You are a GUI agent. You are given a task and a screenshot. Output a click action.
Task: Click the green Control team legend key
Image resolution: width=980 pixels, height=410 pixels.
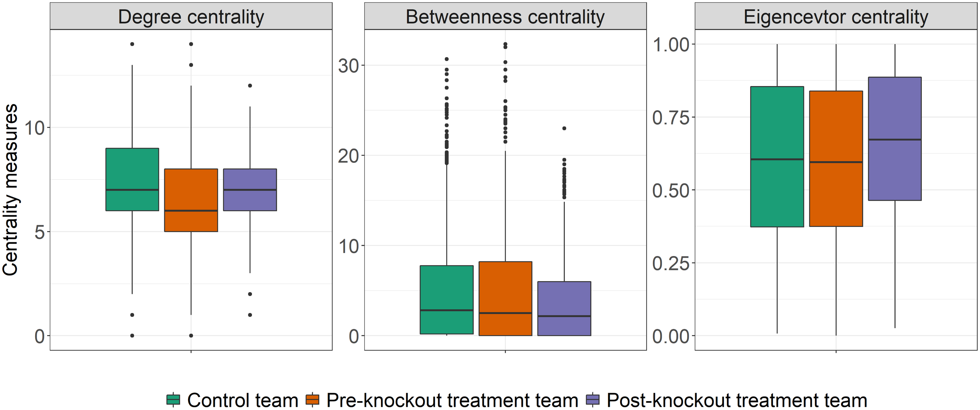173,400
